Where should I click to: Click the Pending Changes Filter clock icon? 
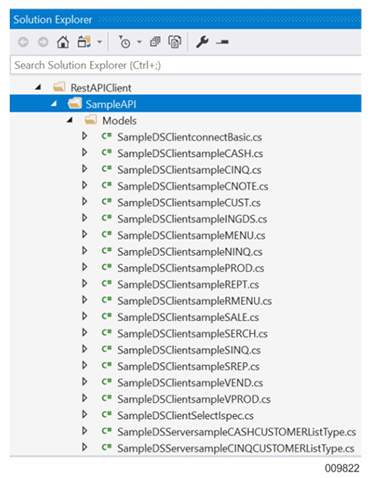pyautogui.click(x=125, y=42)
